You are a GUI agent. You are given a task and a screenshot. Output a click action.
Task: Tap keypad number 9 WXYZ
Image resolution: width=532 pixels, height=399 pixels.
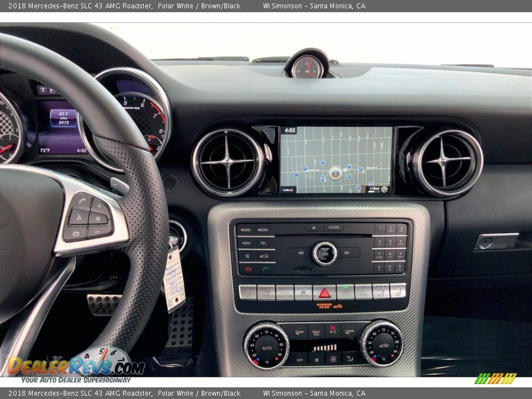pos(401,255)
